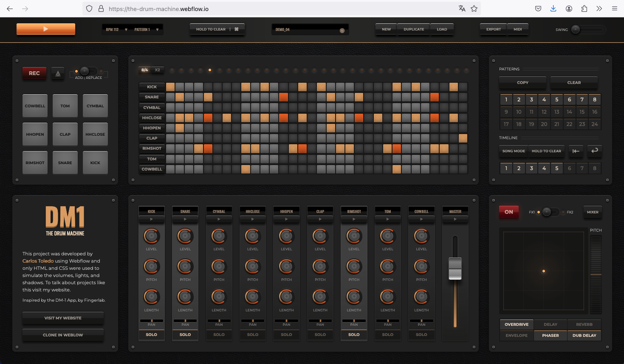This screenshot has height=364, width=624.
Task: Click the PITCH strip in effects panel
Action: (596, 274)
